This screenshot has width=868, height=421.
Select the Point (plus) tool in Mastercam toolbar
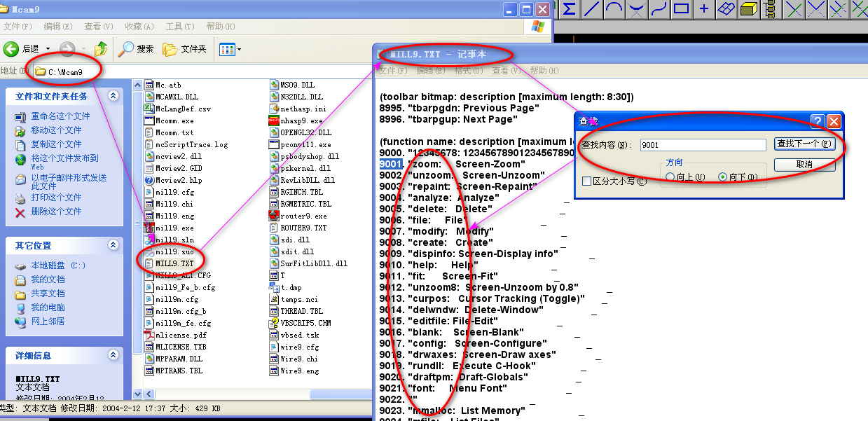(704, 9)
